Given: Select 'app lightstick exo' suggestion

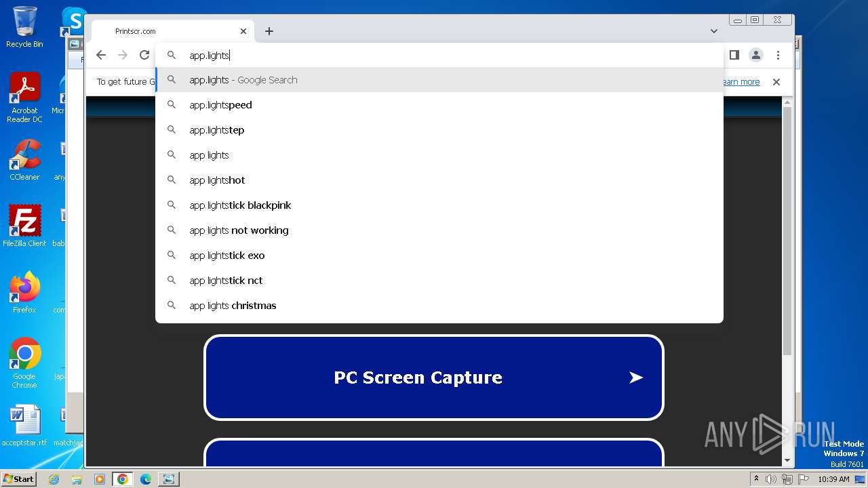Looking at the screenshot, I should pyautogui.click(x=439, y=256).
